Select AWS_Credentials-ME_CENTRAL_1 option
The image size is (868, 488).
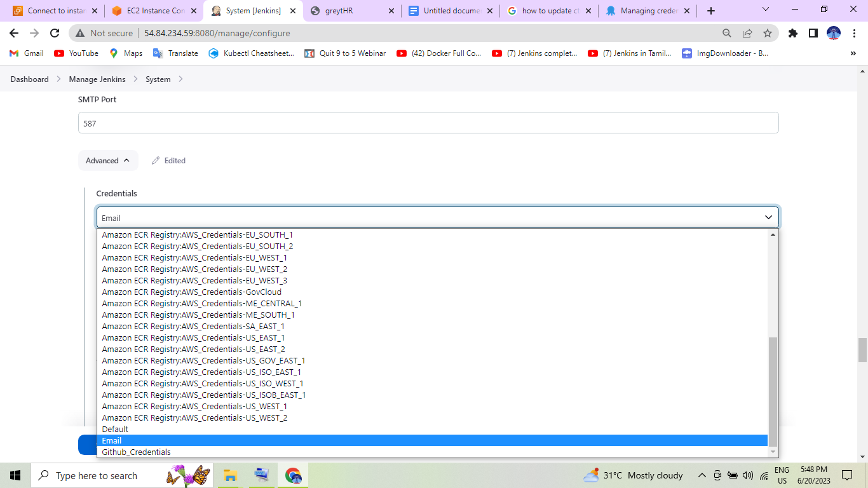(432, 304)
